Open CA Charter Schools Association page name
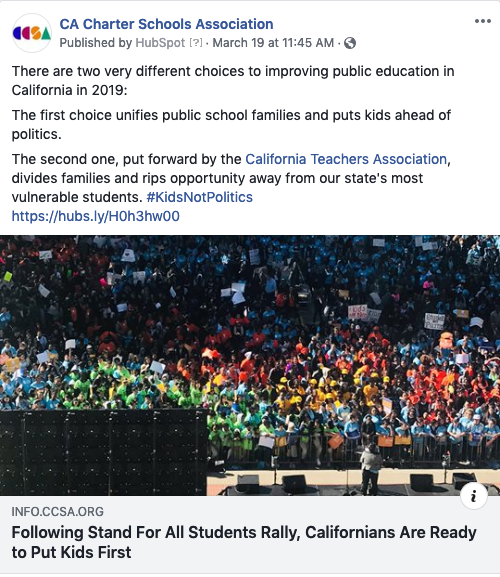This screenshot has height=577, width=500. click(x=166, y=24)
